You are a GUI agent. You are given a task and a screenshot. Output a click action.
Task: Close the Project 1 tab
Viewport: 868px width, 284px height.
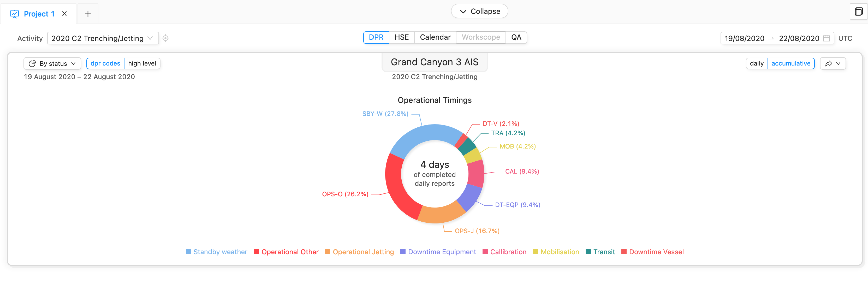point(64,14)
